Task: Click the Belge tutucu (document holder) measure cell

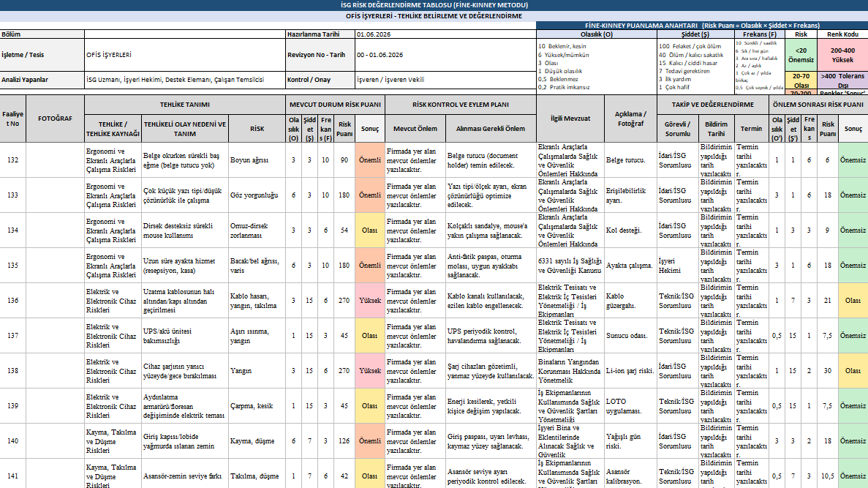Action: click(x=491, y=160)
